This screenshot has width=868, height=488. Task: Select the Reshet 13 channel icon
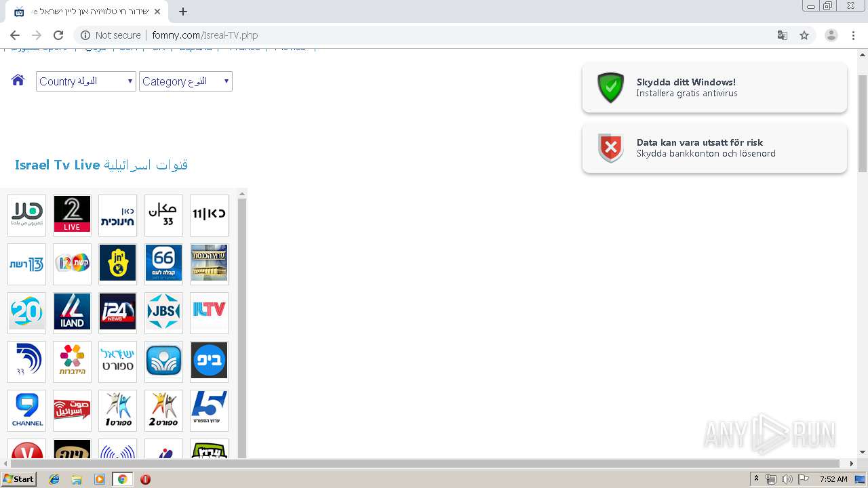coord(27,264)
